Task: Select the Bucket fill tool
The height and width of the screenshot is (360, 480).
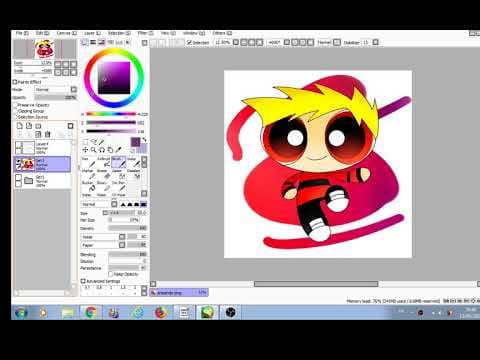Action: 89,186
